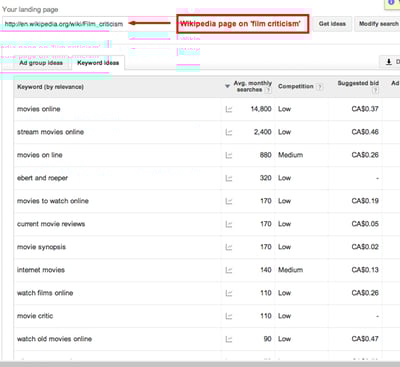
Task: Click Medium competition for movies on line
Action: click(x=291, y=155)
